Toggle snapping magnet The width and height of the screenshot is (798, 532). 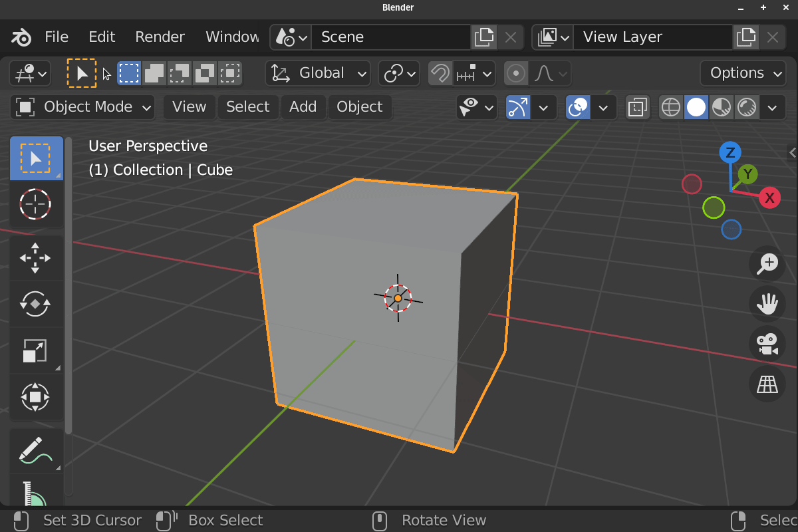(440, 73)
